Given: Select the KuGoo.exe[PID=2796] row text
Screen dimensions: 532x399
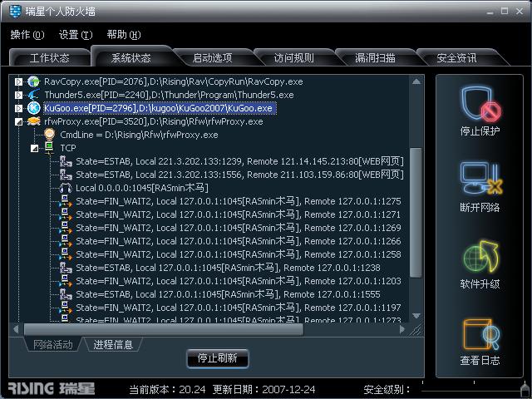Looking at the screenshot, I should [160, 108].
